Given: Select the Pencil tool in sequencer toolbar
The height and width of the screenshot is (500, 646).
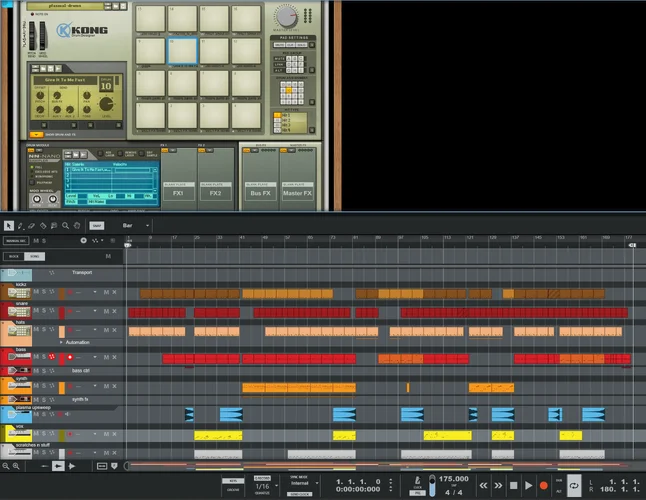Looking at the screenshot, I should point(20,226).
